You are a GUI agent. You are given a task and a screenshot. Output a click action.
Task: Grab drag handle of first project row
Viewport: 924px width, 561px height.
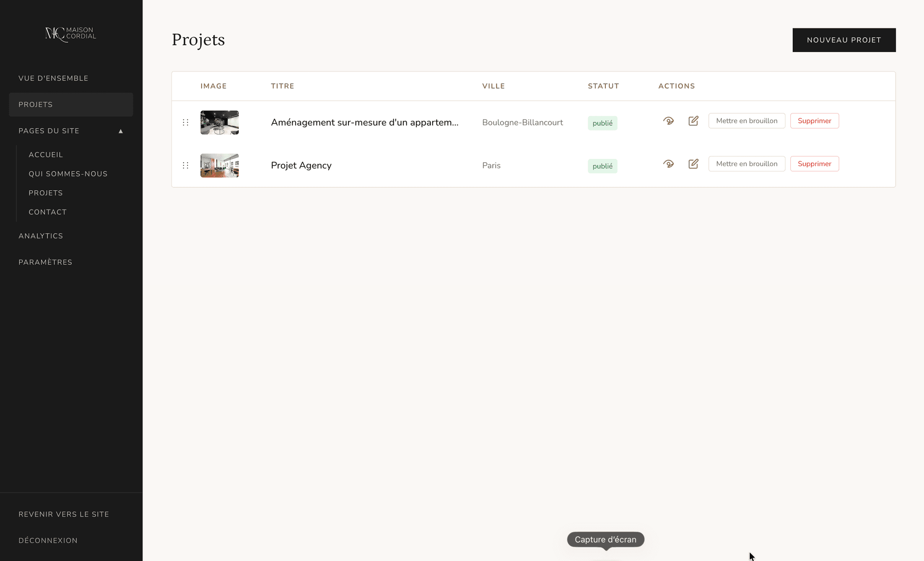[186, 122]
